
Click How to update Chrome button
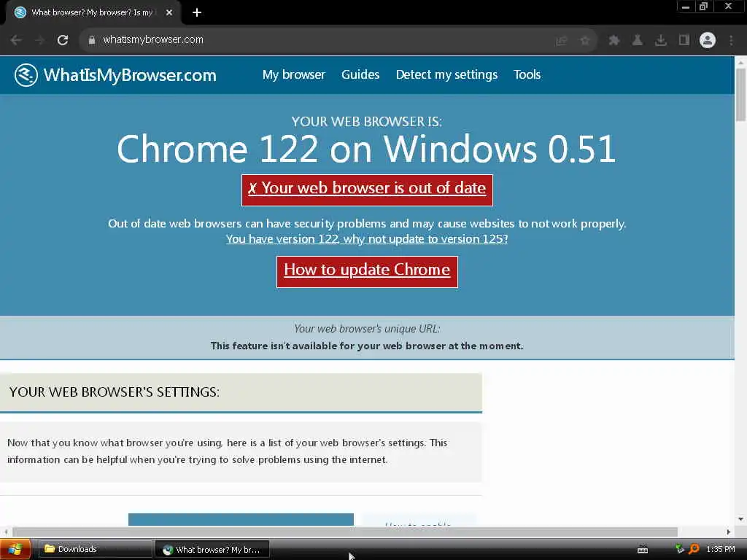pyautogui.click(x=367, y=271)
